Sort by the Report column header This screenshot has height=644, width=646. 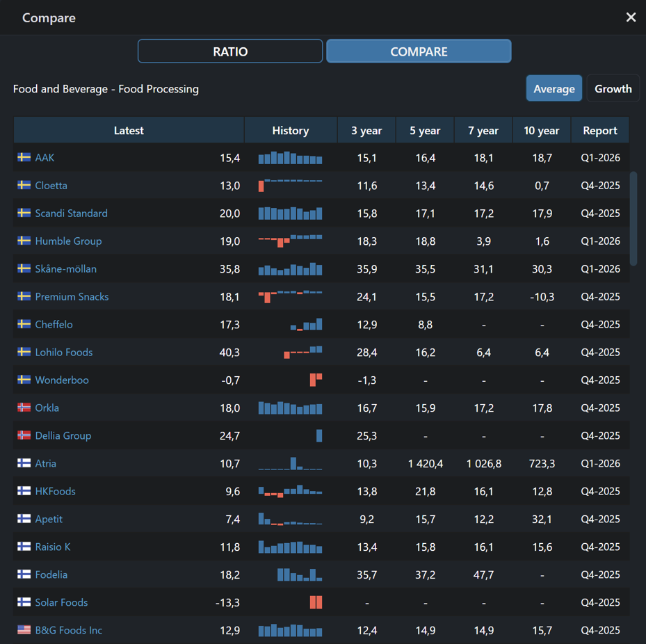[x=600, y=130]
